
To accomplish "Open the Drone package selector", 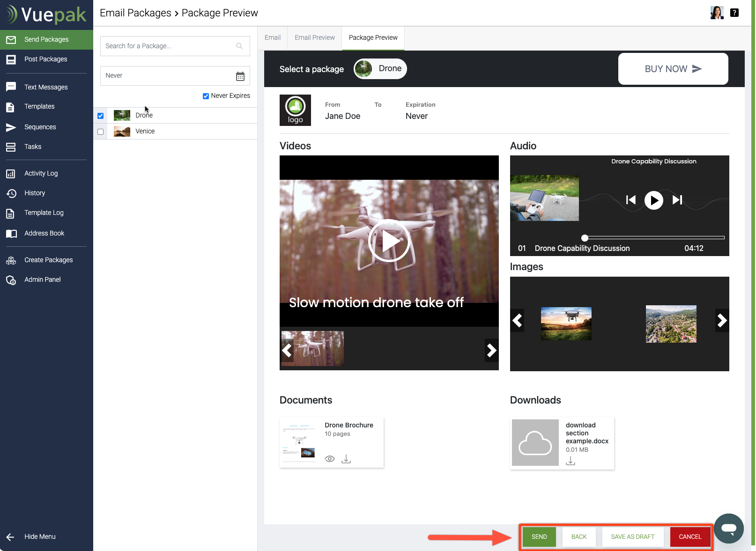I will pos(380,69).
